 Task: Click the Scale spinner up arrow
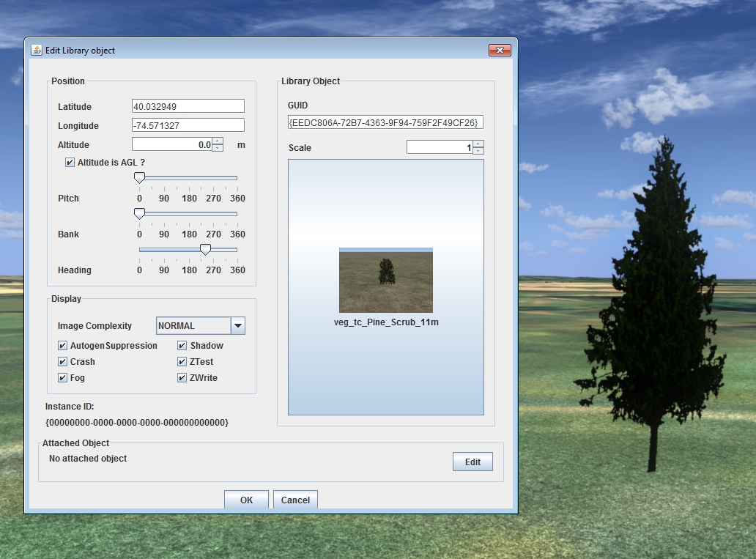[x=478, y=144]
